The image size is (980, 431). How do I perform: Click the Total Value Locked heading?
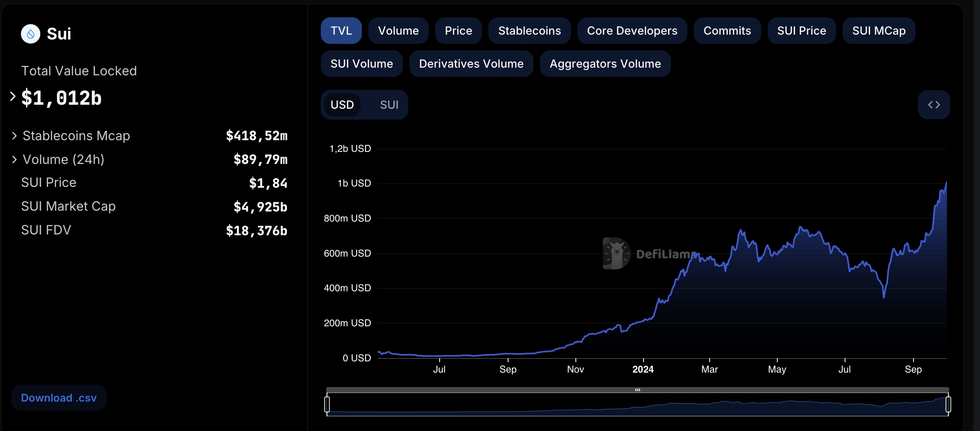[x=79, y=71]
